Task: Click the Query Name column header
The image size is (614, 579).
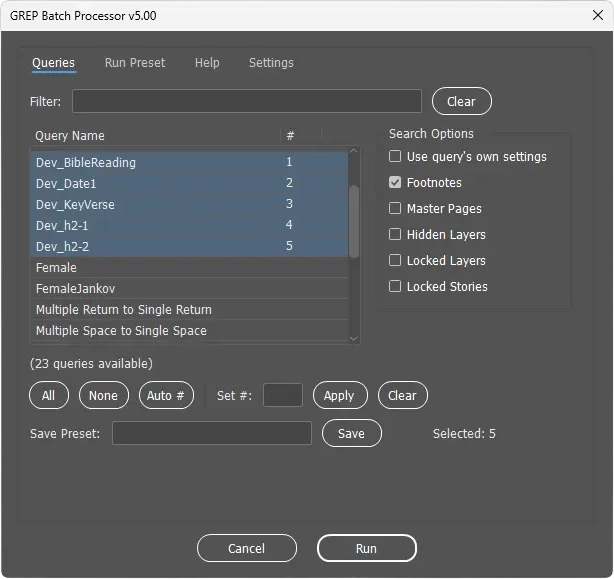Action: [x=155, y=136]
